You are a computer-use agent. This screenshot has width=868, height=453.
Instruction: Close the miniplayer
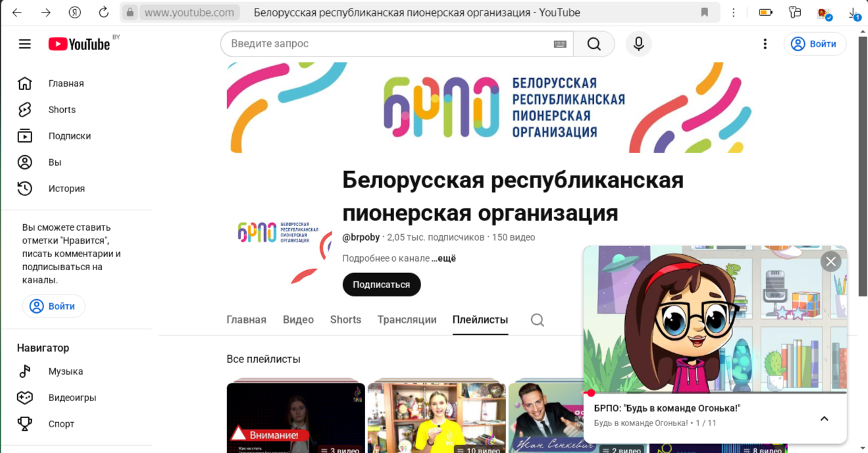point(830,262)
